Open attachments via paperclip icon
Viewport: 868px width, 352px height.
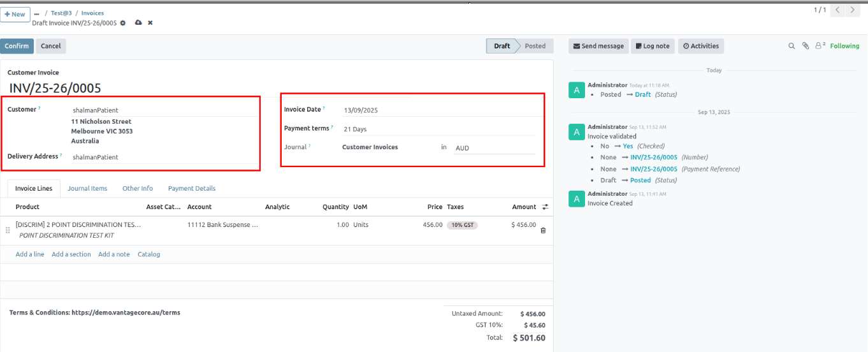806,46
